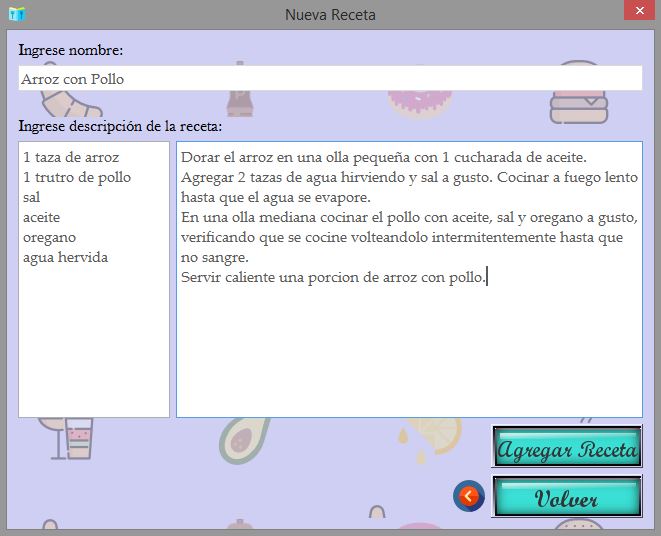Close the Nueva Receta window
Viewport: 661px width, 536px height.
pos(637,11)
